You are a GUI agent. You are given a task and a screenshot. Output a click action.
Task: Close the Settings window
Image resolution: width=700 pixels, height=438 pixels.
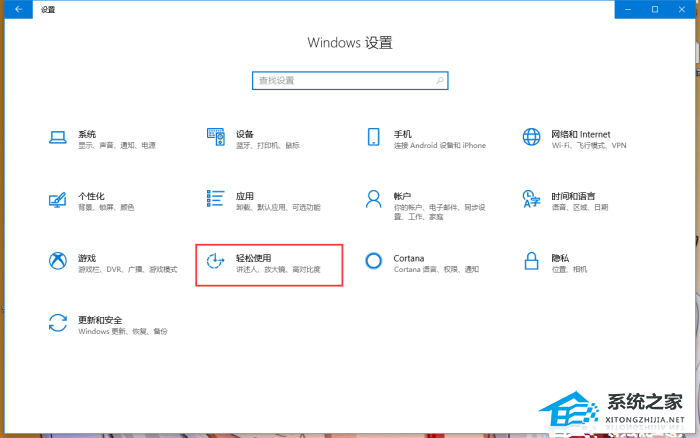pos(681,9)
